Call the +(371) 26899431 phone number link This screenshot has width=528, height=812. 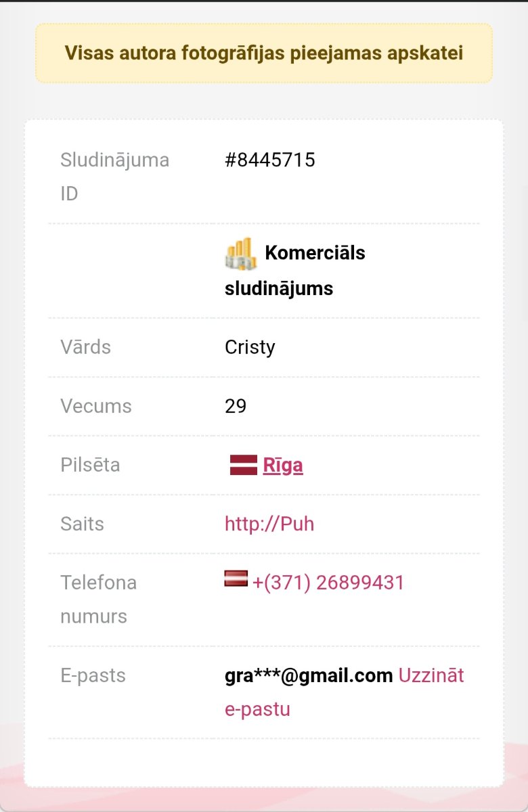[x=328, y=583]
